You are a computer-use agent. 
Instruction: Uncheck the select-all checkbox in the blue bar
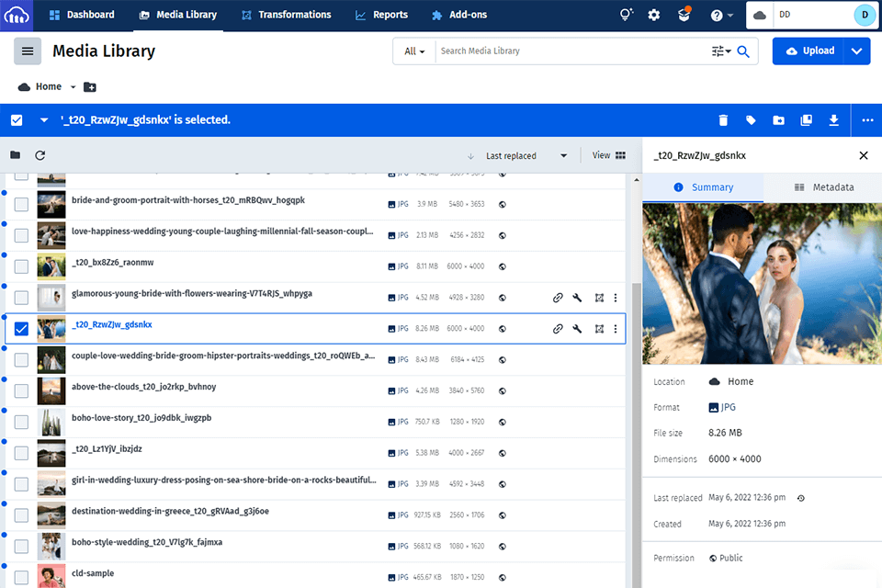pyautogui.click(x=17, y=119)
